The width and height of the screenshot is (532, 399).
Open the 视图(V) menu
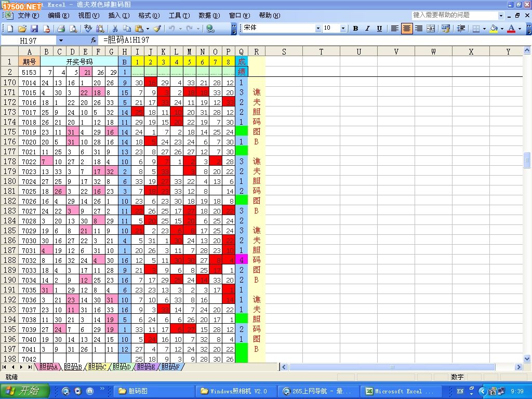click(x=88, y=16)
